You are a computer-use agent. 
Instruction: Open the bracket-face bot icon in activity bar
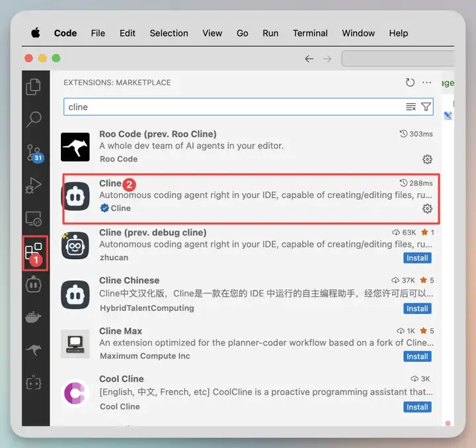pyautogui.click(x=34, y=383)
